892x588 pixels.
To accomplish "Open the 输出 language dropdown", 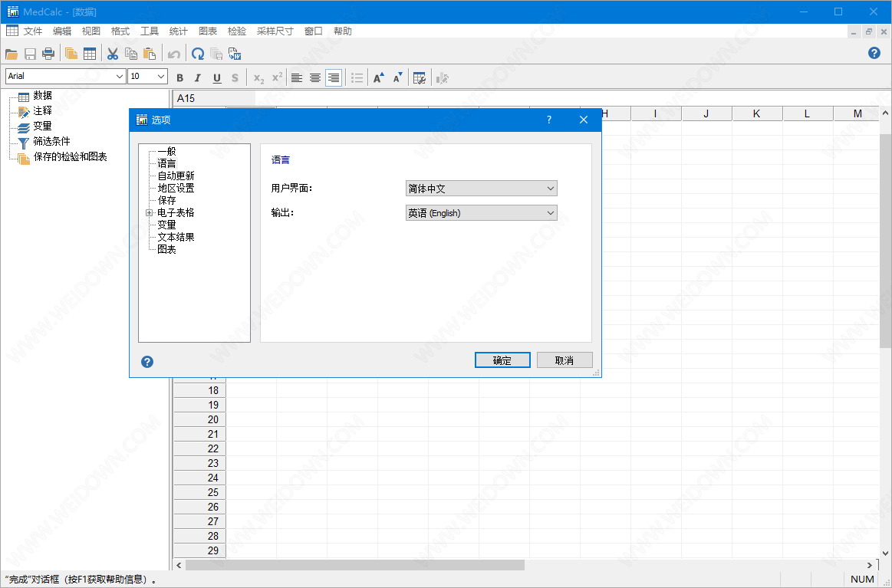I will (481, 212).
